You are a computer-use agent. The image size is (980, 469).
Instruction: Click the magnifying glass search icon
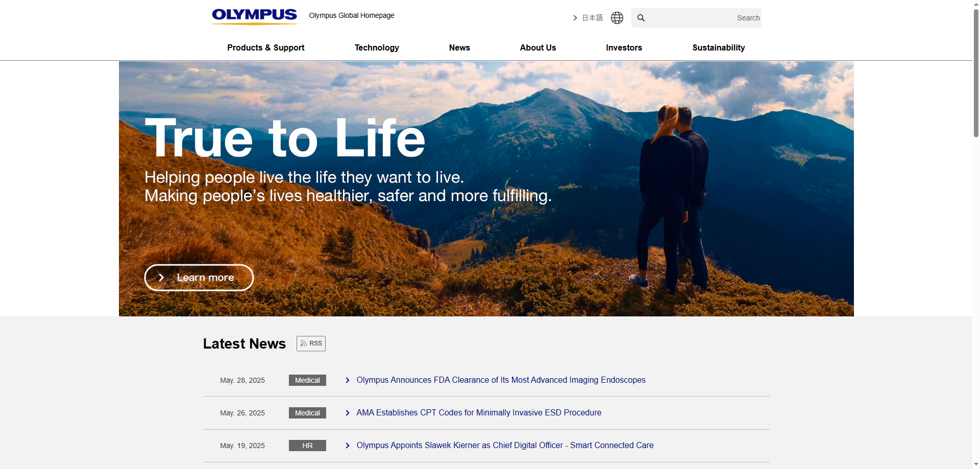[x=641, y=18]
